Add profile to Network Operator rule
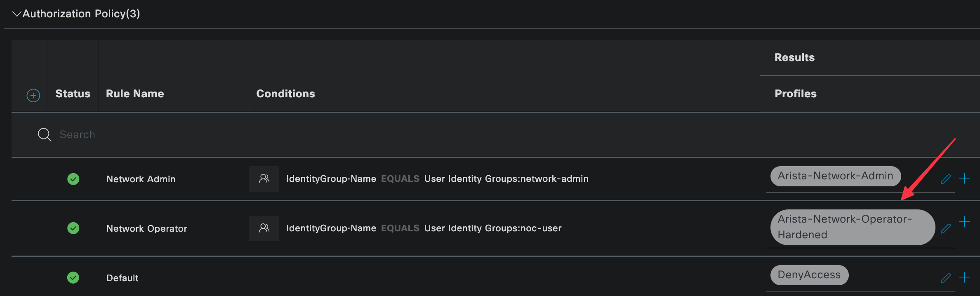This screenshot has height=296, width=980. (x=965, y=222)
